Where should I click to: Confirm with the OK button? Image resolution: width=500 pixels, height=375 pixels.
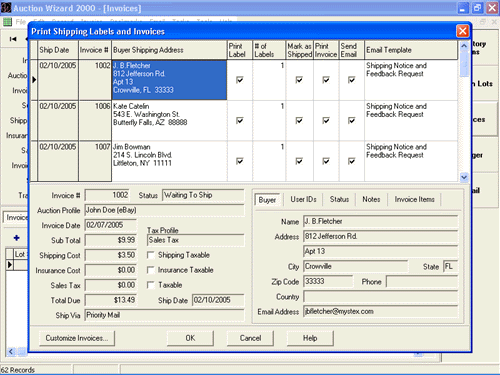tap(190, 338)
